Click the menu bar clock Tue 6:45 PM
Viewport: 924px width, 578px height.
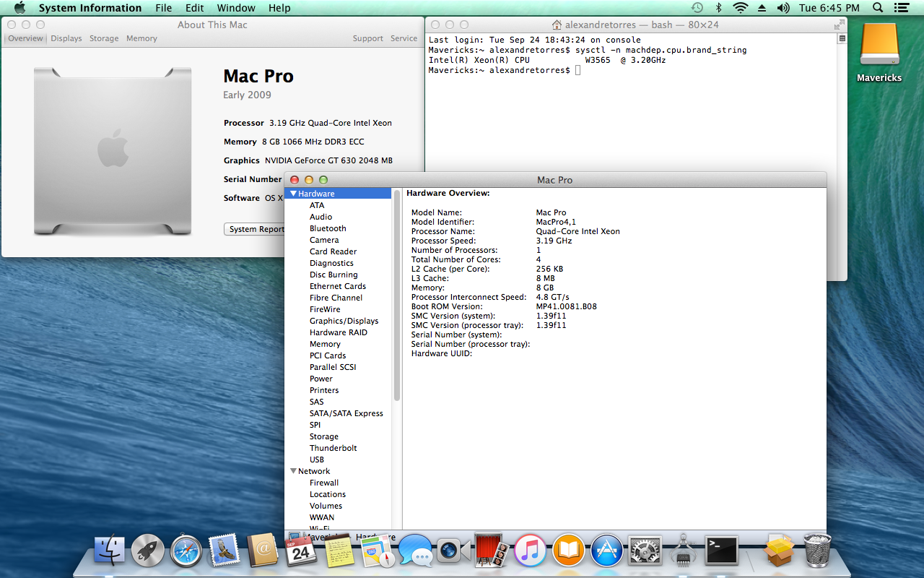click(x=829, y=8)
